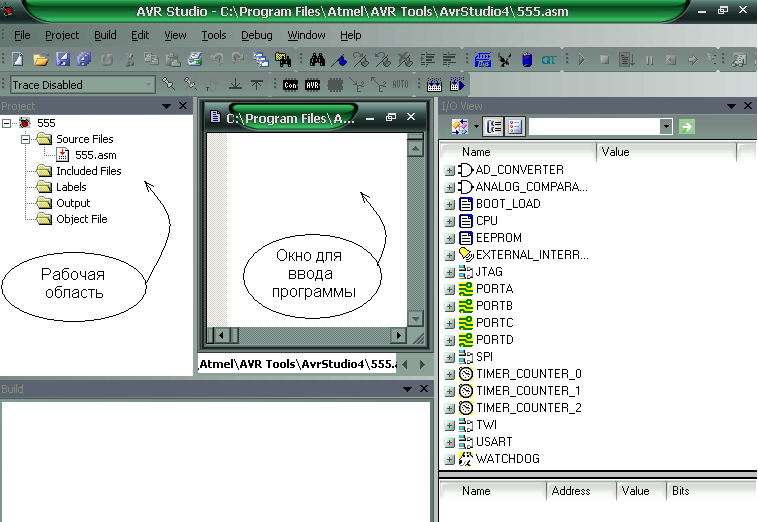Image resolution: width=758 pixels, height=522 pixels.
Task: Open the Debug menu
Action: click(257, 35)
